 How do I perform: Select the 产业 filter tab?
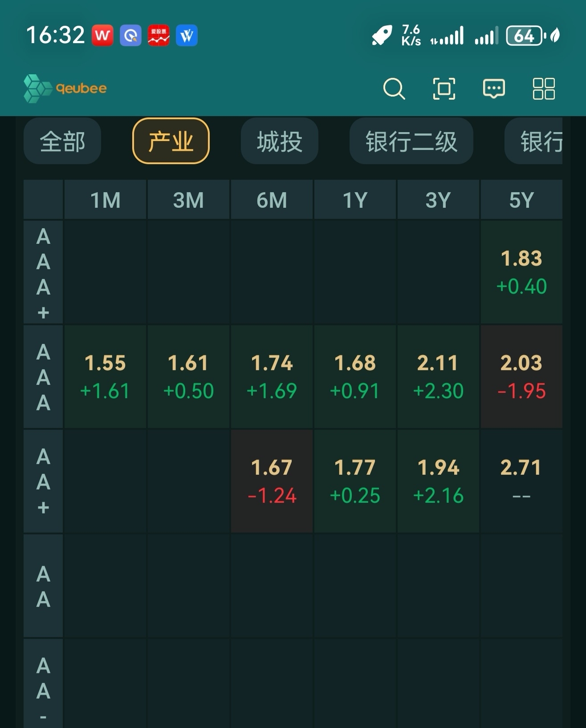click(171, 142)
